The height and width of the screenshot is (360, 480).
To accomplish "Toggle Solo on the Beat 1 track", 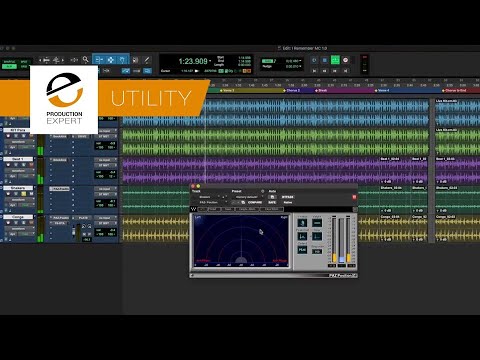I will 24,165.
